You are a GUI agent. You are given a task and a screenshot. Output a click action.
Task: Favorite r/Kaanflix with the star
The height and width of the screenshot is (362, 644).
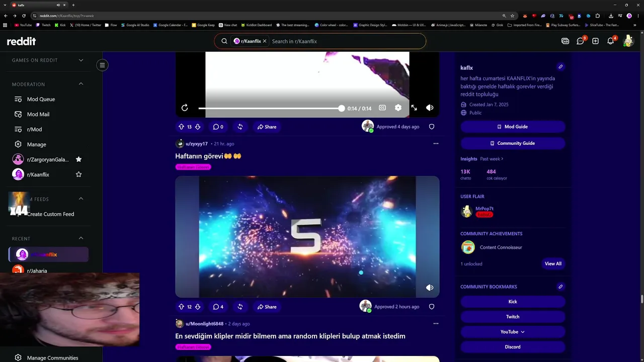pyautogui.click(x=78, y=174)
